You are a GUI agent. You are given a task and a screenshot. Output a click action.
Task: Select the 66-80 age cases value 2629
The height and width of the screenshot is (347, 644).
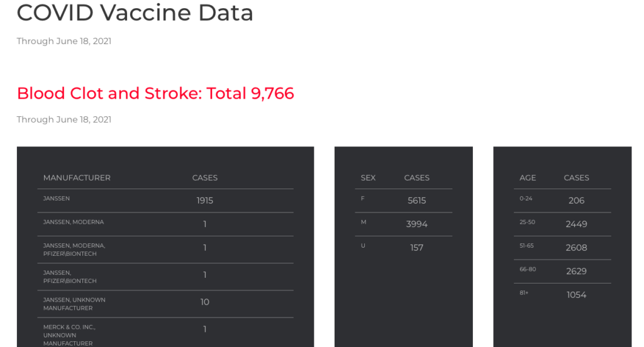576,272
